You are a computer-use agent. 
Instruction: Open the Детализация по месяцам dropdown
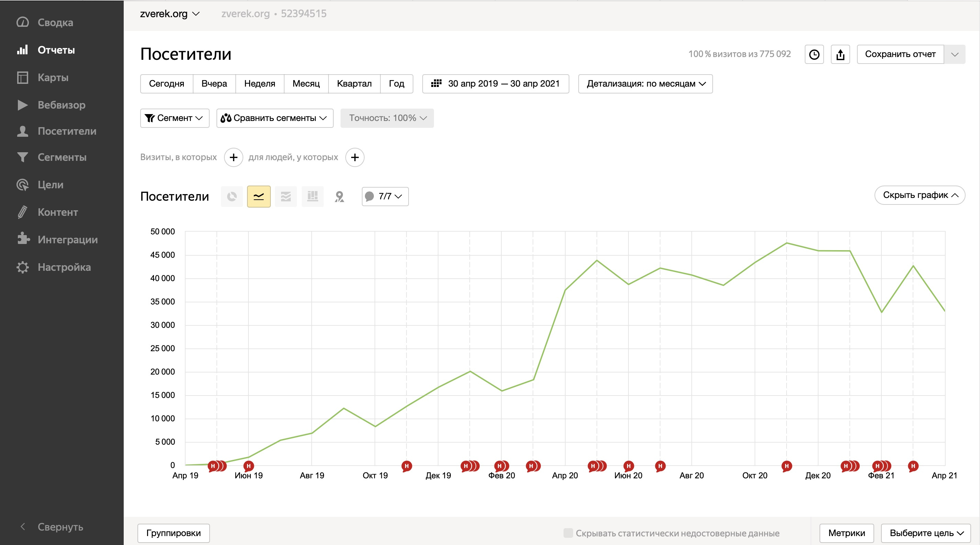coord(645,84)
